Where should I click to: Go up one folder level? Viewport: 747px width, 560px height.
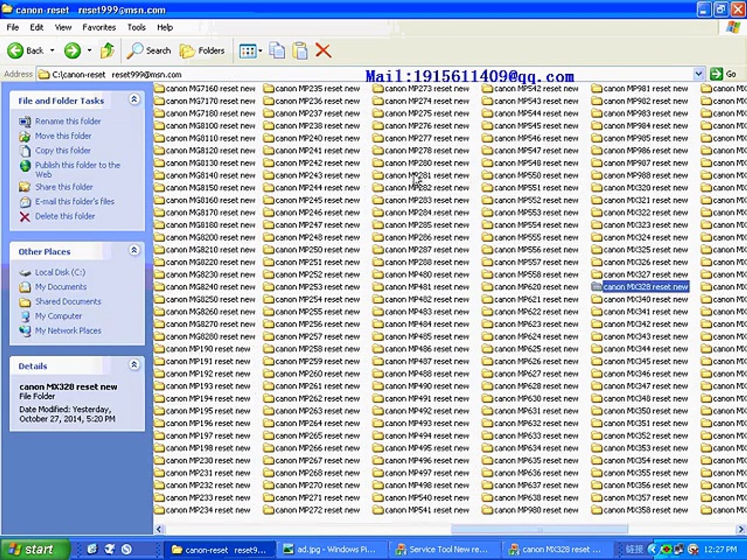tap(107, 50)
